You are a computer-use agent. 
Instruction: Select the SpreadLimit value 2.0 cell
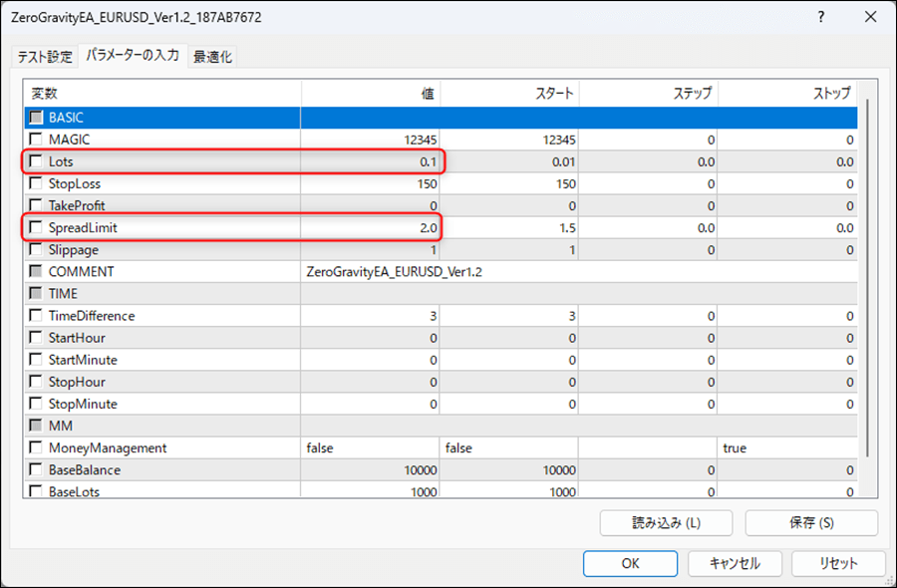coord(371,228)
